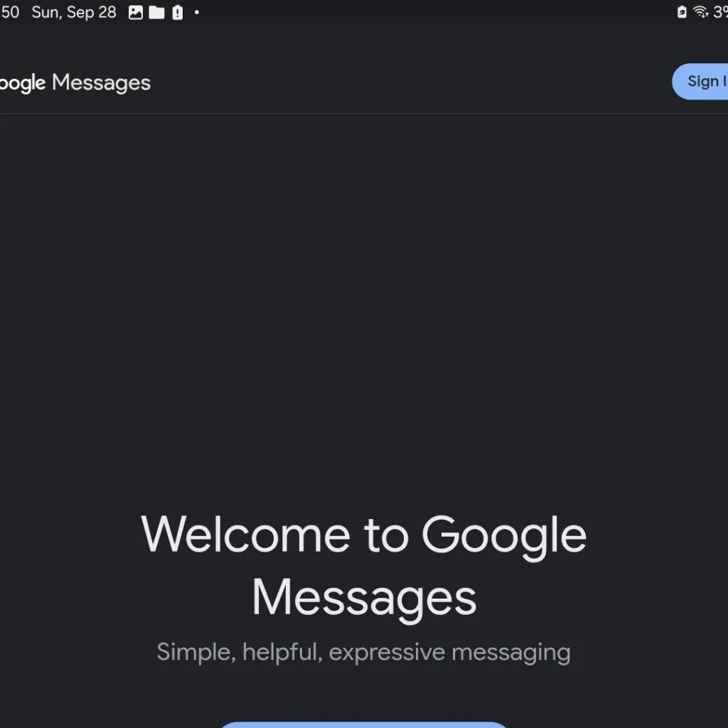Viewport: 728px width, 728px height.
Task: Click the 'Welcome to Google' heading line
Action: point(363,535)
